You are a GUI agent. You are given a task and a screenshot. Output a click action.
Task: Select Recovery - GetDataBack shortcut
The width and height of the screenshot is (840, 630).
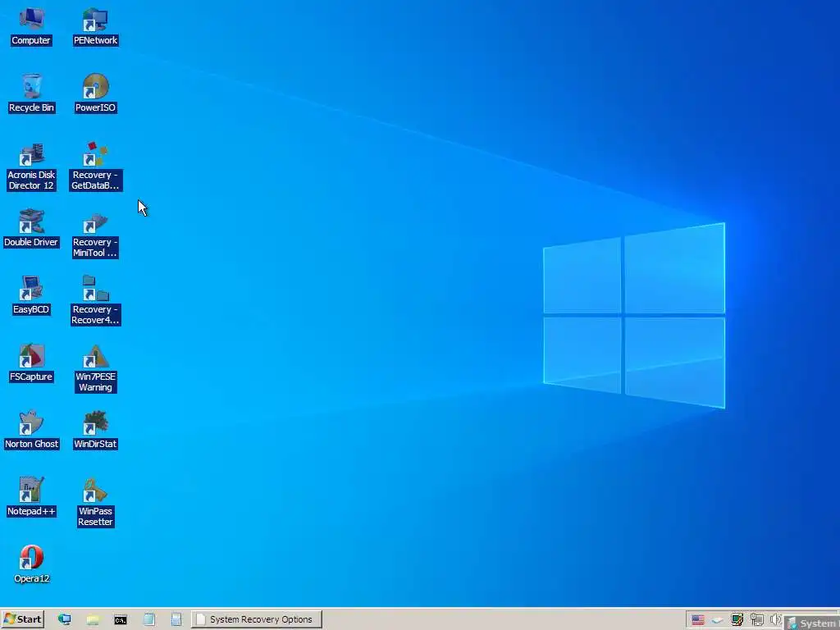point(95,166)
